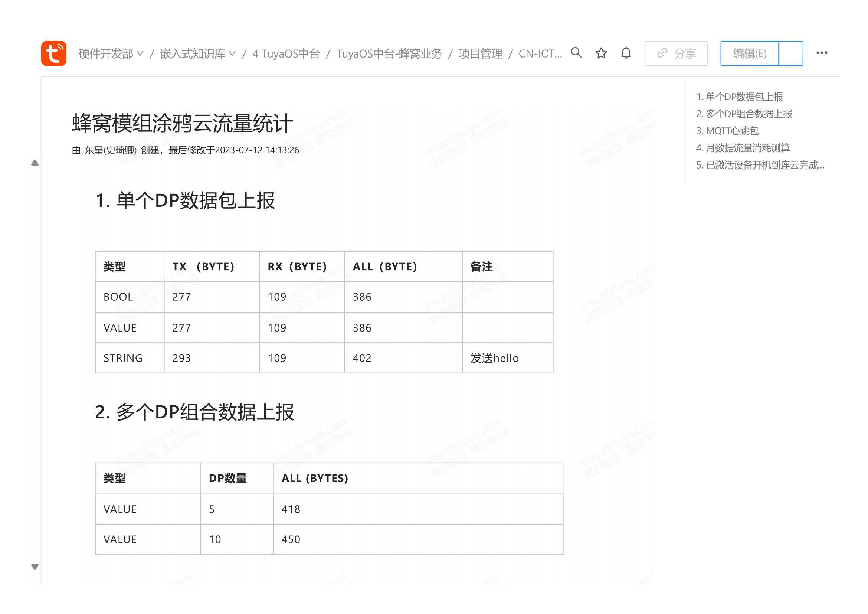Screen dimensions: 868x614
Task: Click the 402 total cell
Action: click(x=403, y=358)
